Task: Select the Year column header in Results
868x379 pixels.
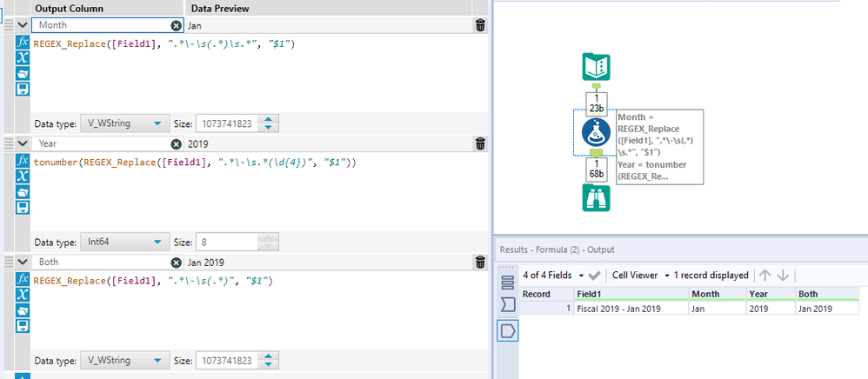Action: click(770, 294)
